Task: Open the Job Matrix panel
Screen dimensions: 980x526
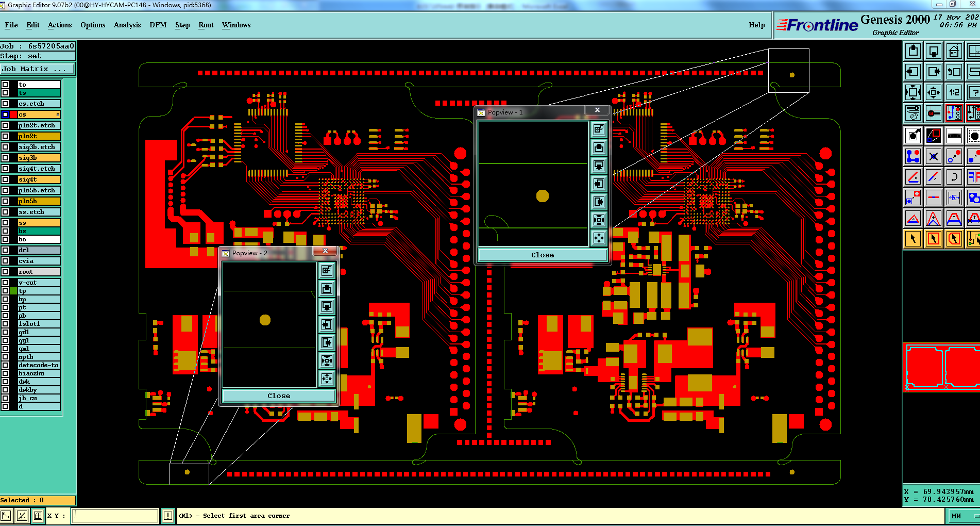Action: pos(38,69)
